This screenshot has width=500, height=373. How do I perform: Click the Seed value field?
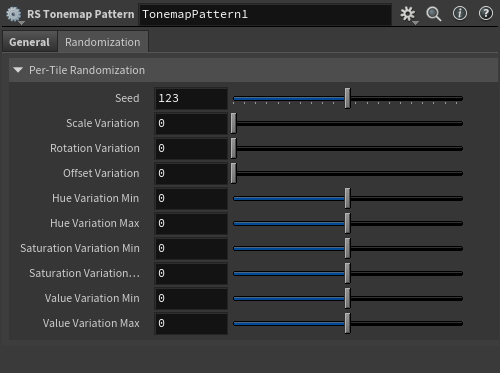pos(191,98)
